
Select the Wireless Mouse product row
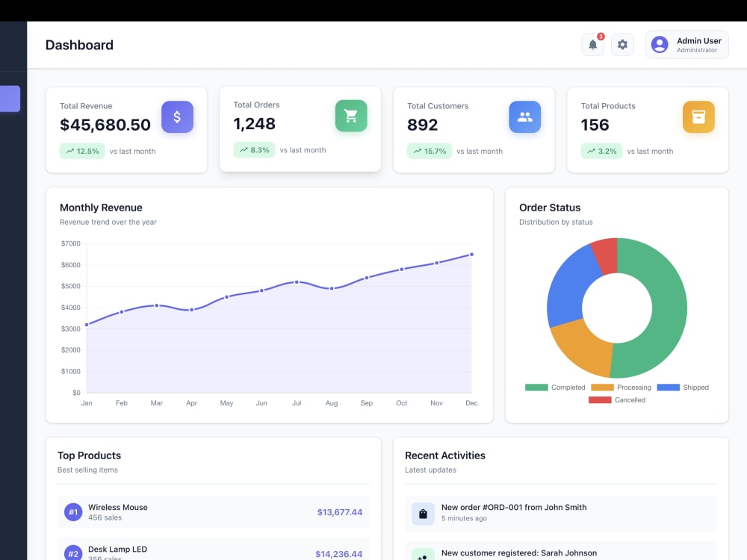click(x=213, y=512)
